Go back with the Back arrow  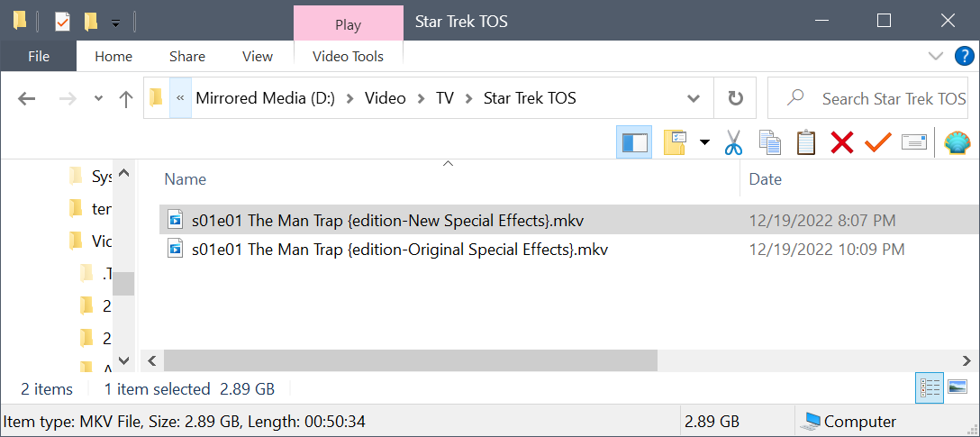26,98
